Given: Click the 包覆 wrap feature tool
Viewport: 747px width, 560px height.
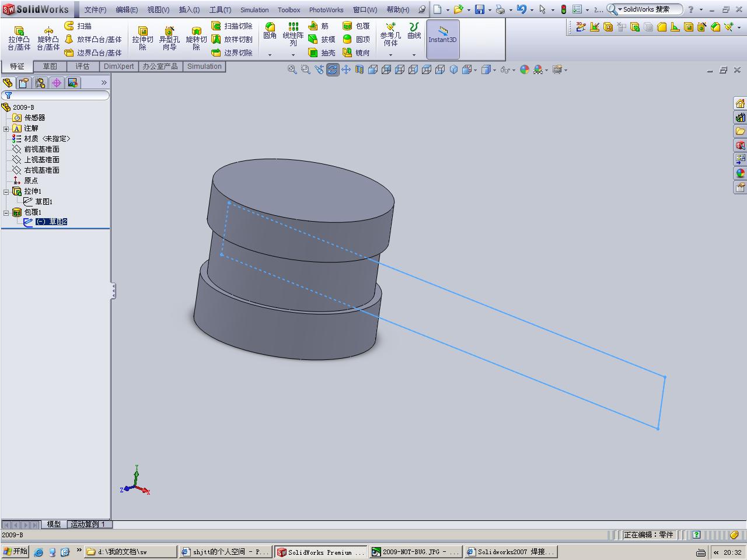Looking at the screenshot, I should pyautogui.click(x=356, y=26).
